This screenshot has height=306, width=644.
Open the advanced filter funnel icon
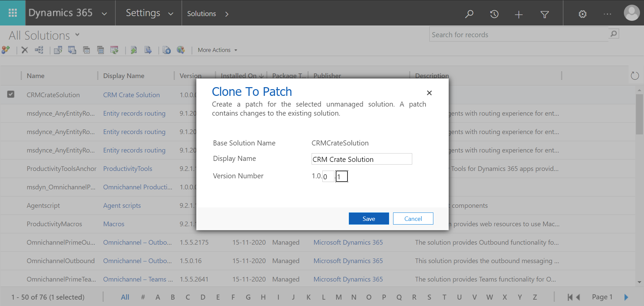pyautogui.click(x=544, y=14)
